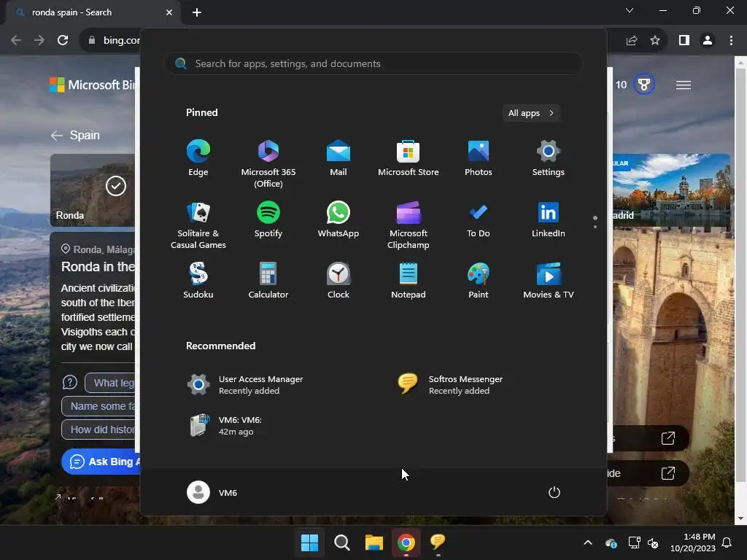
Task: Open the Microsoft Bing logo link
Action: point(93,85)
